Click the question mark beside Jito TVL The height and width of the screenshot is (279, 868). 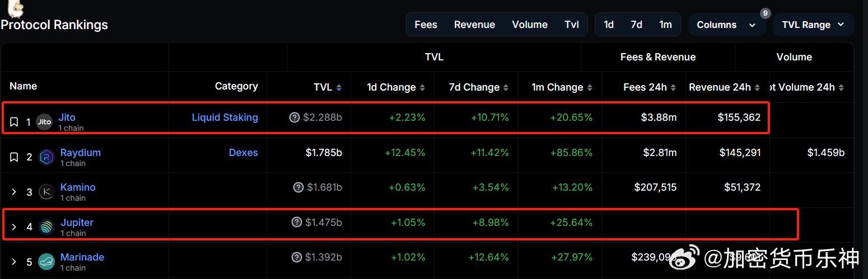[294, 117]
